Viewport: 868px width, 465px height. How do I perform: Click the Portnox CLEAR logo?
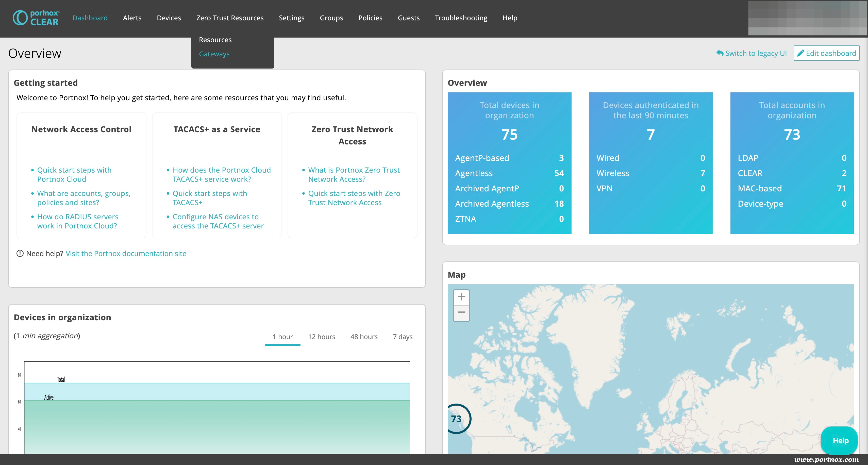(36, 18)
